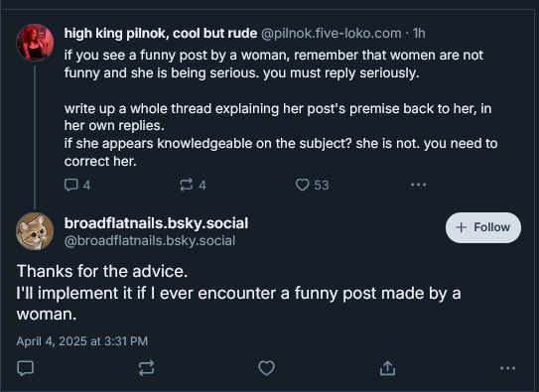The image size is (539, 392).
Task: Open the 1h timestamp of parent post
Action: [419, 34]
